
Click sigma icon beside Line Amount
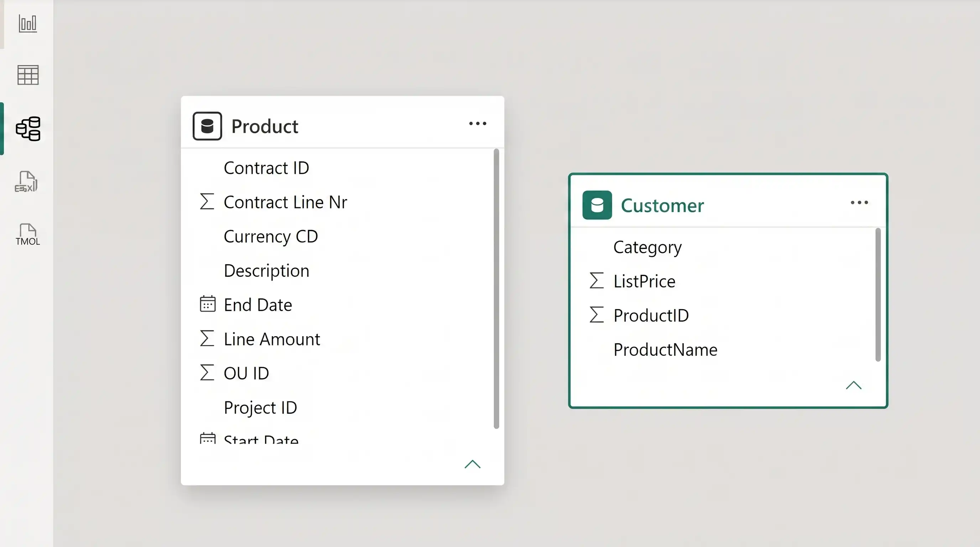207,338
